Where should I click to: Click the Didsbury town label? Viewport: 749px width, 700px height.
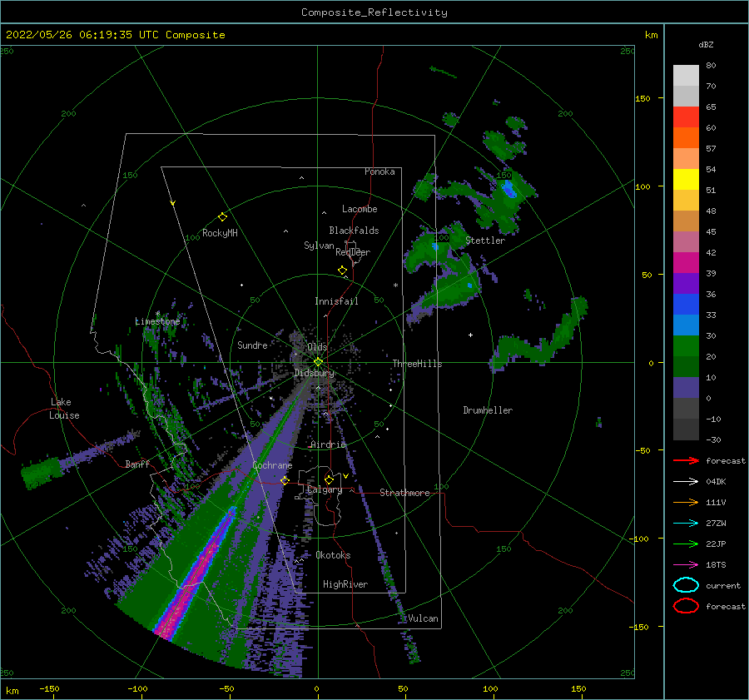315,373
